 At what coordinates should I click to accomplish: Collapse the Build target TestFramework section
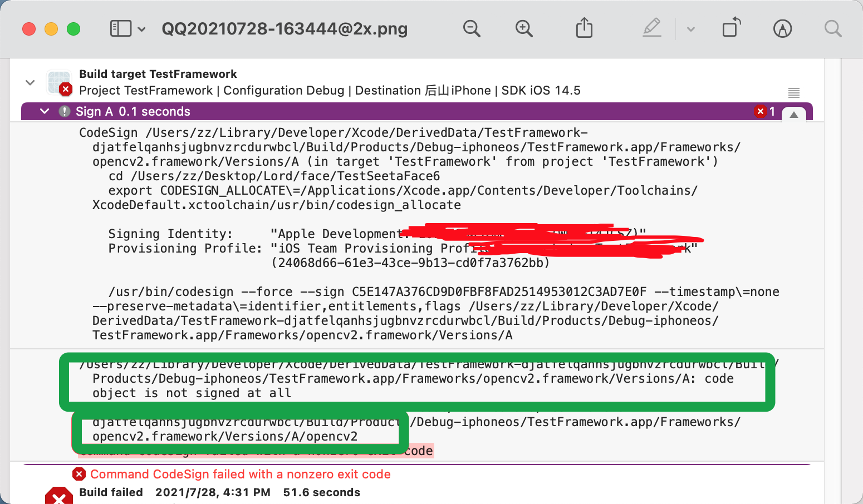click(30, 82)
